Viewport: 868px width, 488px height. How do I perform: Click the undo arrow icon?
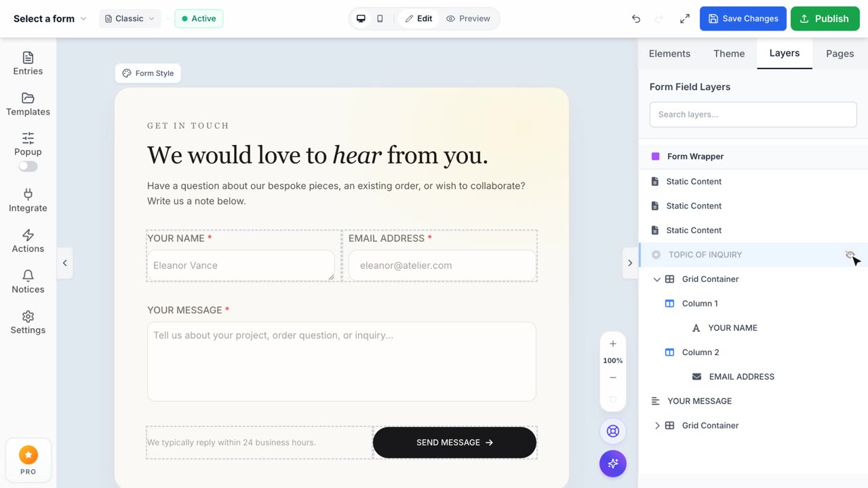(x=636, y=19)
